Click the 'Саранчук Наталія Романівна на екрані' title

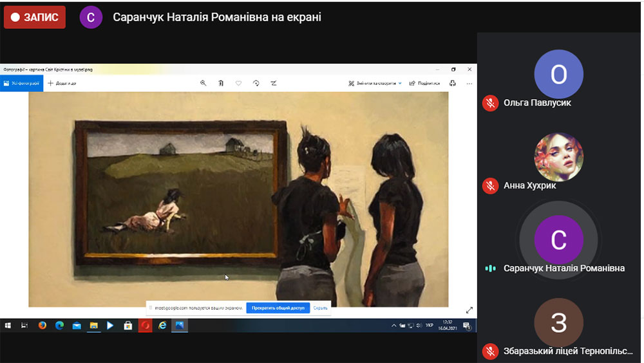(x=217, y=17)
